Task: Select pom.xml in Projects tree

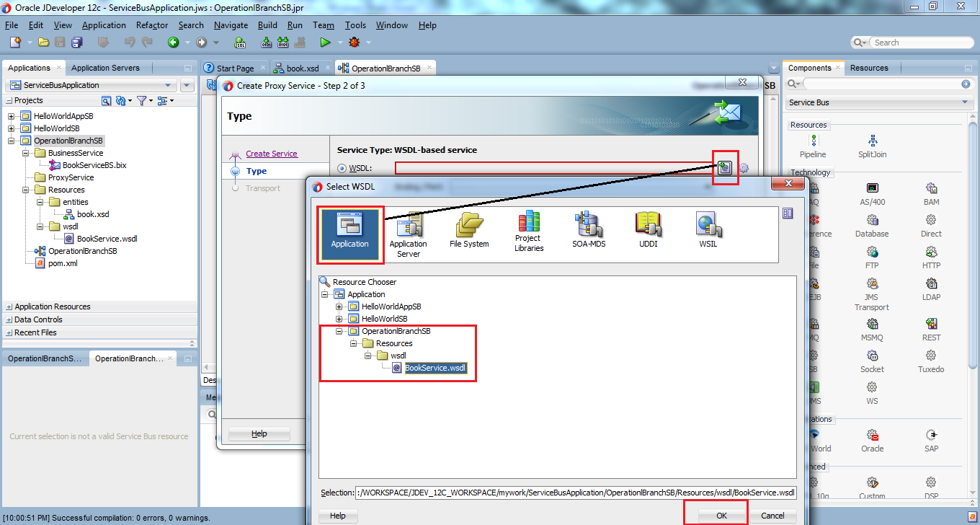Action: click(x=63, y=263)
